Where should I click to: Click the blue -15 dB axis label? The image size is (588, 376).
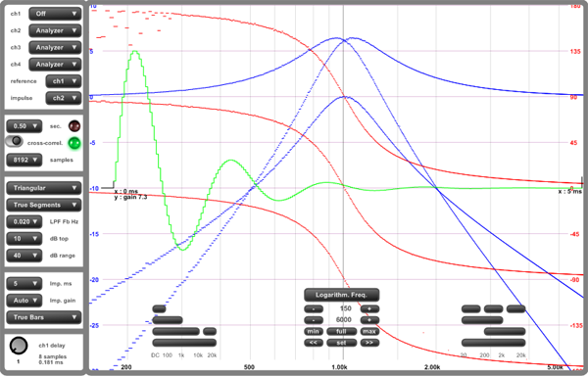click(x=93, y=234)
